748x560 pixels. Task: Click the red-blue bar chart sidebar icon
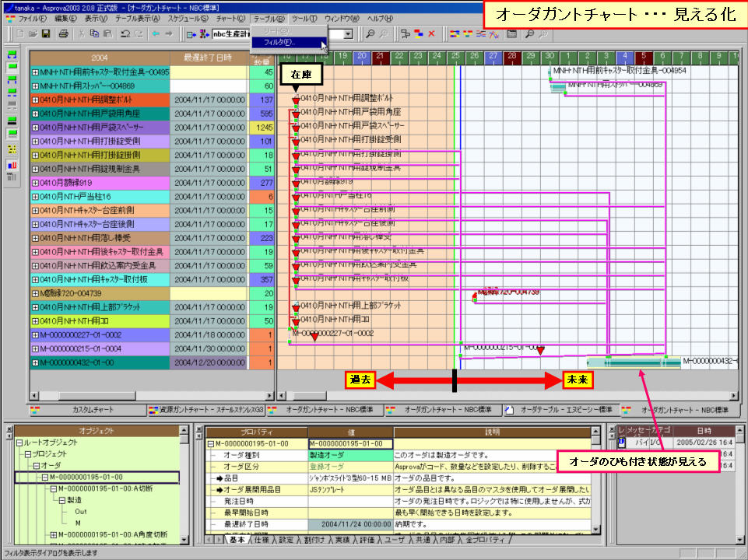coord(12,165)
